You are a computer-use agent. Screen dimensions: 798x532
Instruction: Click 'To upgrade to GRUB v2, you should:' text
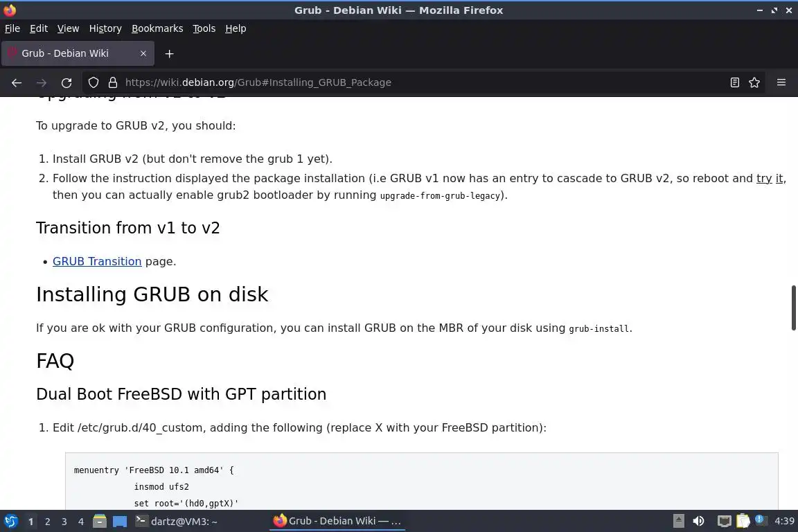tap(136, 126)
